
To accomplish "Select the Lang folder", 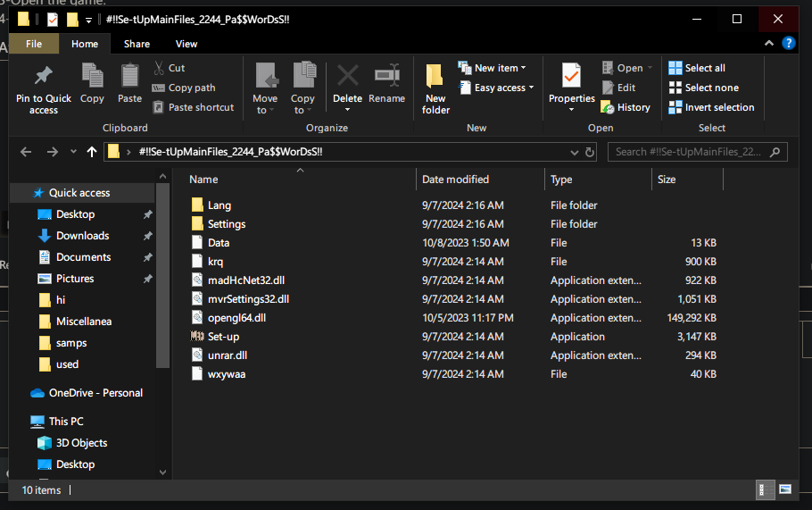I will coord(219,205).
